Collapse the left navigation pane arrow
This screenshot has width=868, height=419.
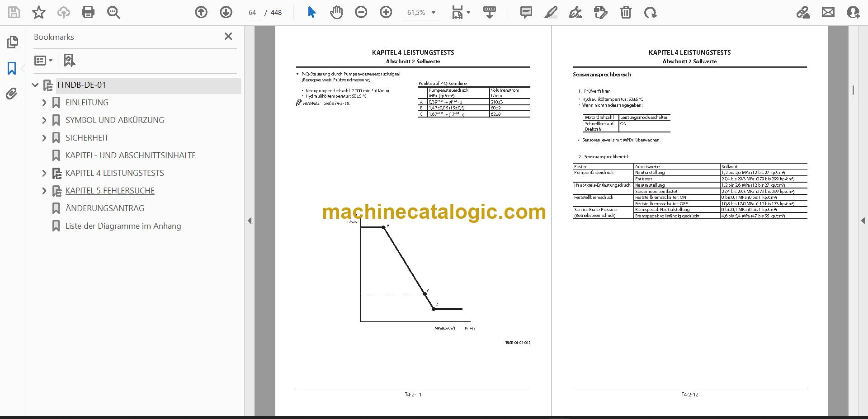(x=250, y=221)
